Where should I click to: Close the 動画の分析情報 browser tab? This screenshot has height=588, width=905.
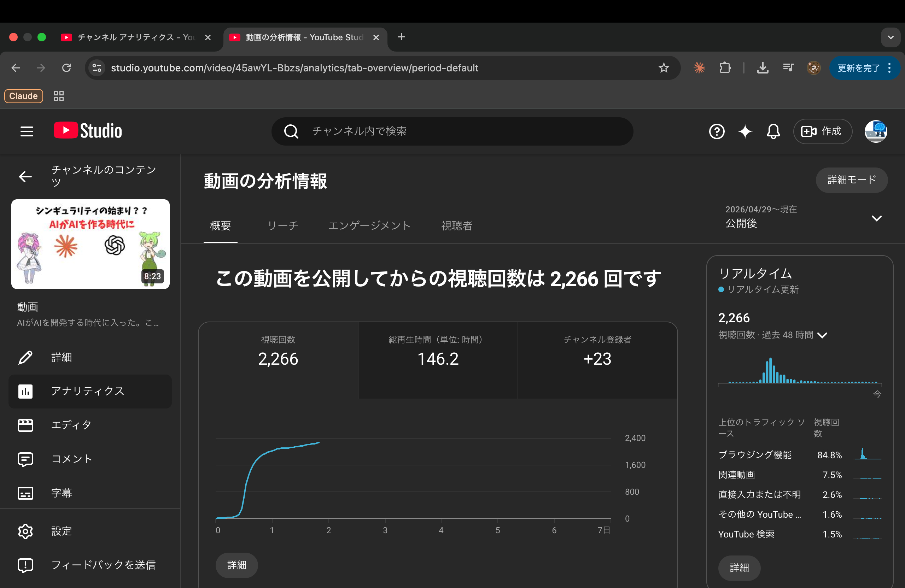pyautogui.click(x=376, y=37)
